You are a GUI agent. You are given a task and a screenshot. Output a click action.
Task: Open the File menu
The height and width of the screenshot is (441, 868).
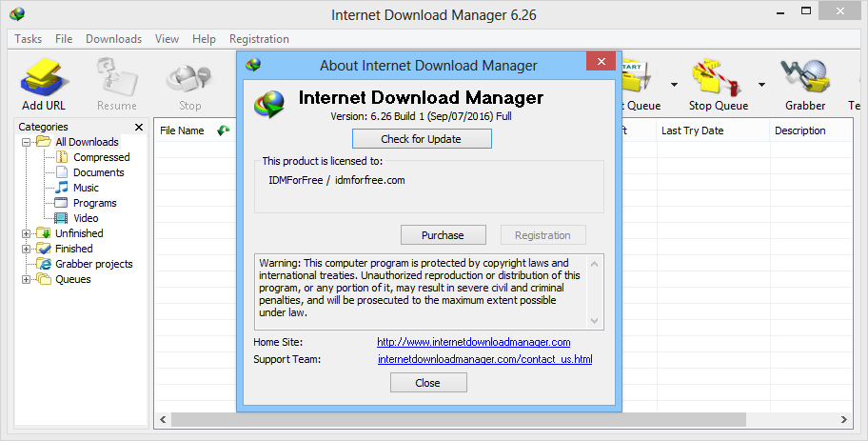64,39
